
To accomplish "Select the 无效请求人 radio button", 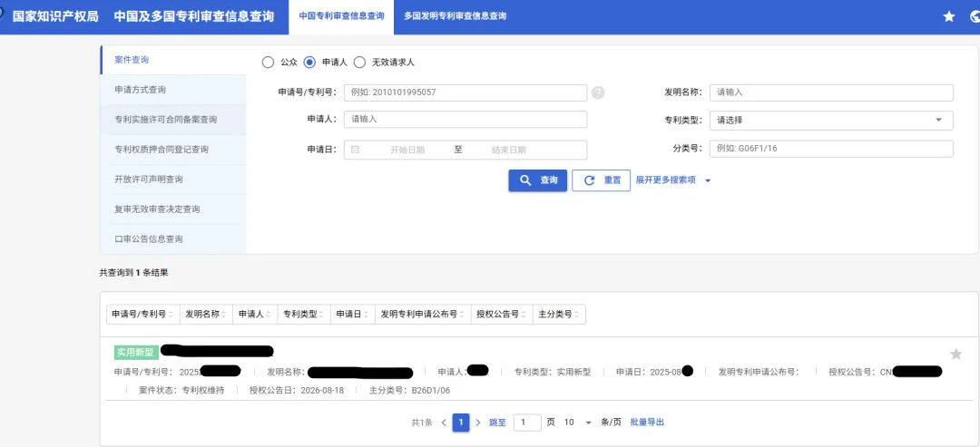I will pyautogui.click(x=359, y=62).
